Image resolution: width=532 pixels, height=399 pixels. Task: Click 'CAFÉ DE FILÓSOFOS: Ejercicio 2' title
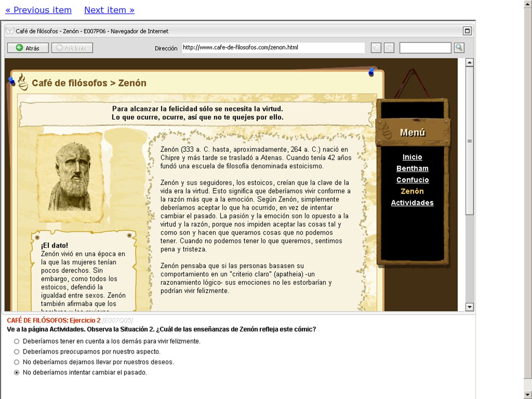click(54, 320)
